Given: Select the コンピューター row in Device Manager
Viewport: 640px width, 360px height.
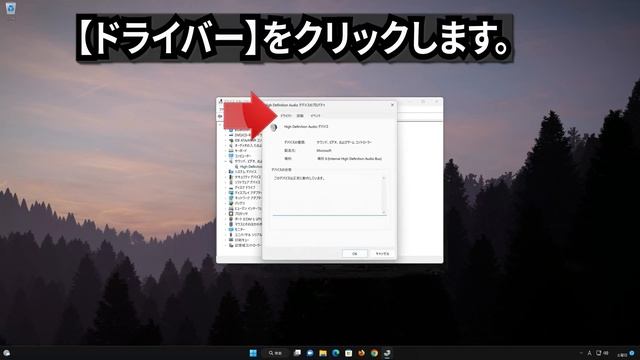Looking at the screenshot, I should coord(242,156).
